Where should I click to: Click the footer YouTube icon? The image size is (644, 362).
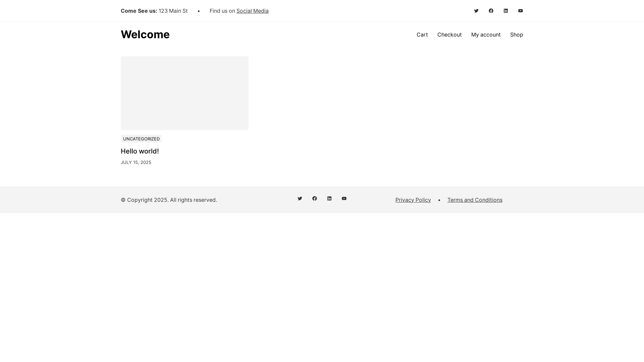[344, 198]
